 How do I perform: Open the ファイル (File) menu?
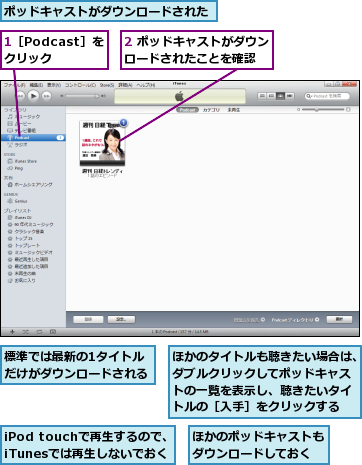point(14,85)
